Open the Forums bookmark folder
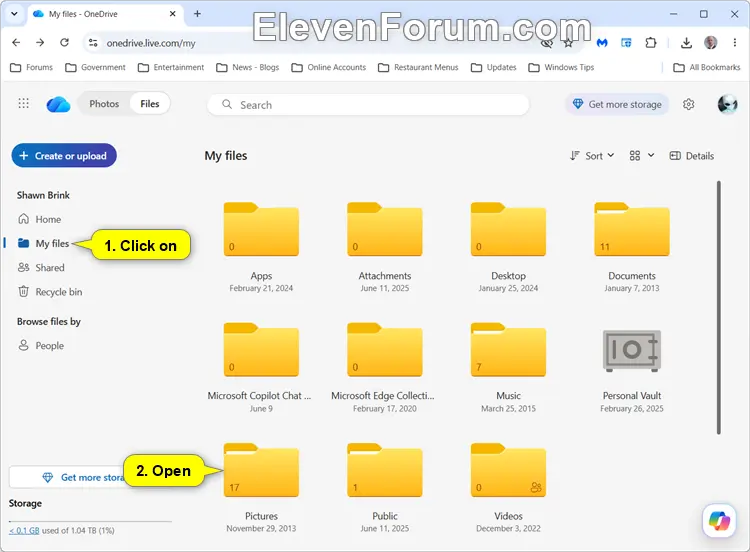 (x=32, y=67)
